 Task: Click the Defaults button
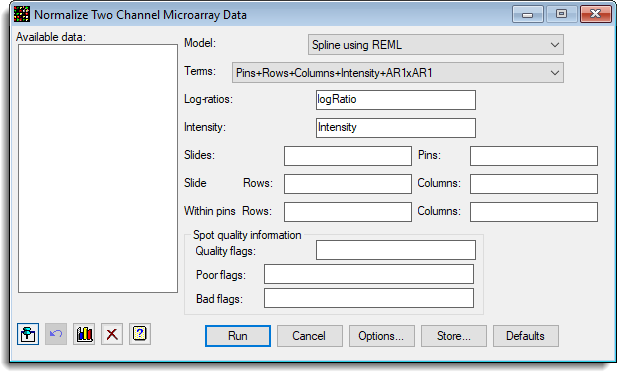526,336
